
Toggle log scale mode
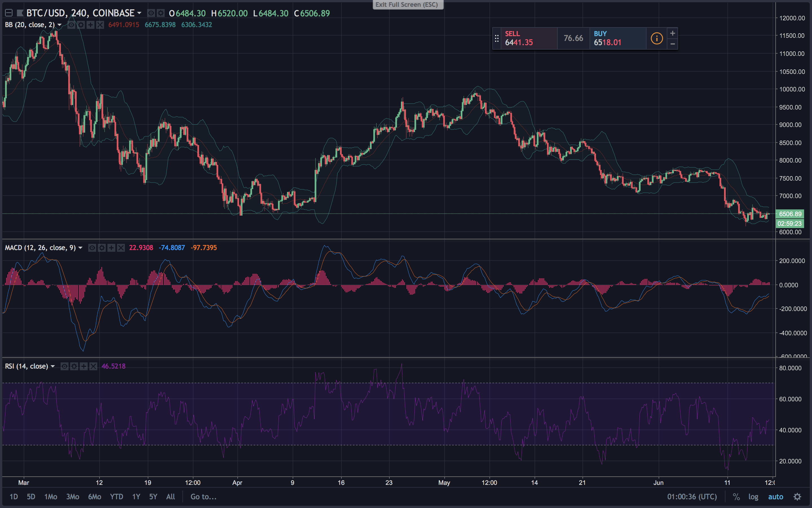tap(753, 497)
